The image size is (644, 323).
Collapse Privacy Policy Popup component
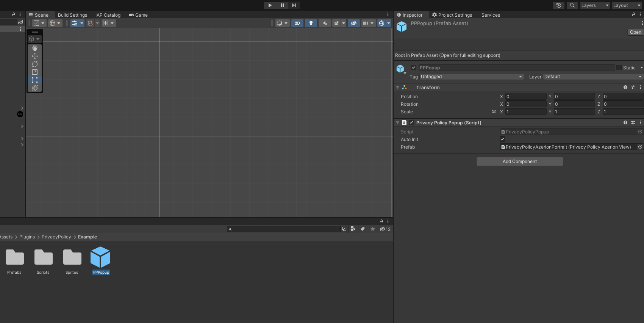(x=397, y=122)
